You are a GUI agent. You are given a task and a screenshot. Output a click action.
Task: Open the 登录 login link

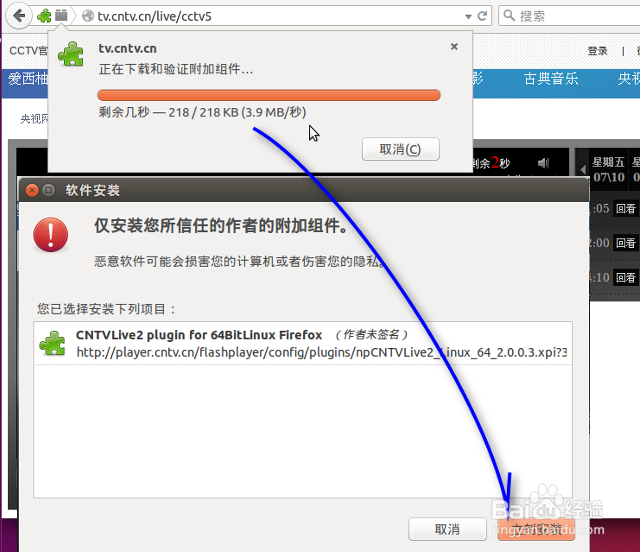pyautogui.click(x=598, y=51)
